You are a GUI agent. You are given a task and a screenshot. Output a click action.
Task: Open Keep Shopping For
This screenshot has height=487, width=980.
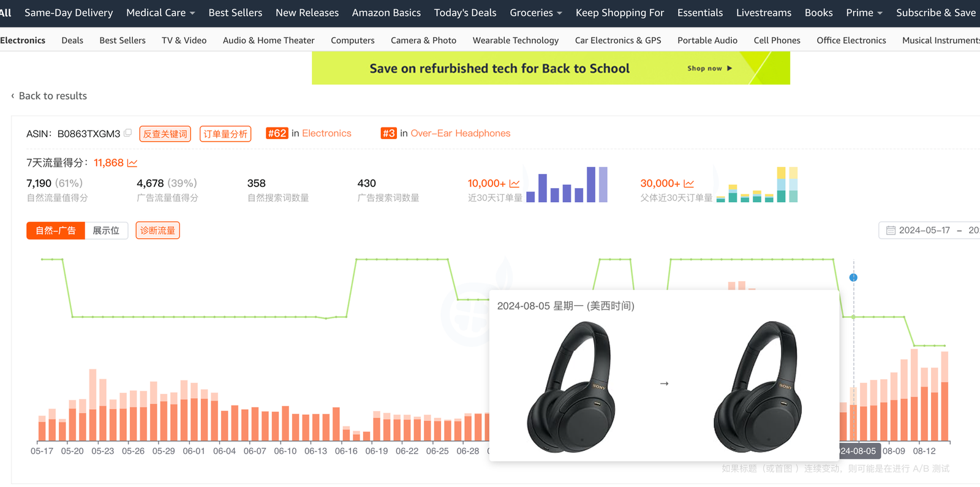point(620,12)
